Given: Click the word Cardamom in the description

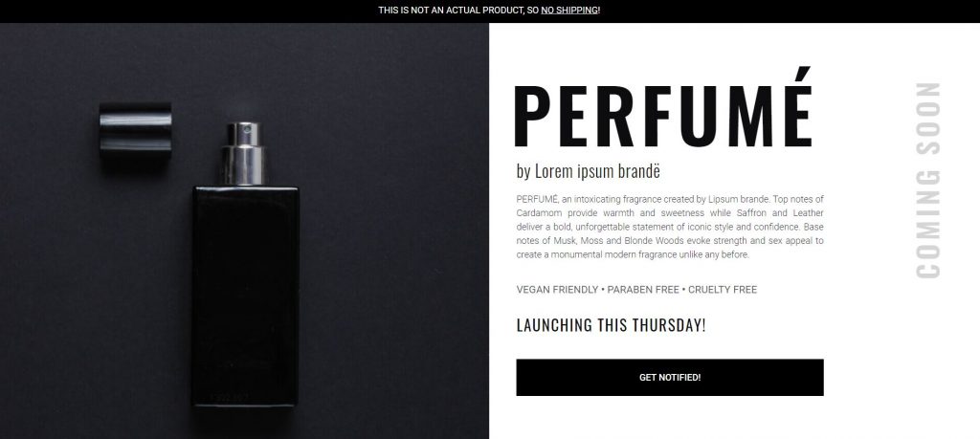Looking at the screenshot, I should (x=539, y=213).
